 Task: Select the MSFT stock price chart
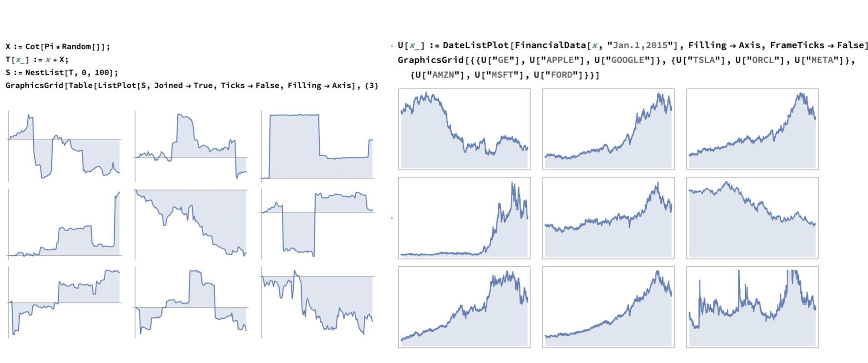point(608,307)
